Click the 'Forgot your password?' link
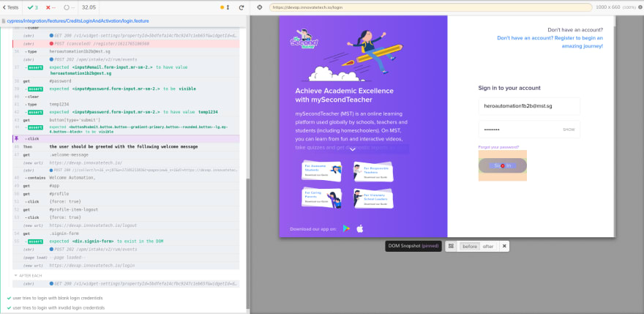The height and width of the screenshot is (314, 644). (498, 146)
